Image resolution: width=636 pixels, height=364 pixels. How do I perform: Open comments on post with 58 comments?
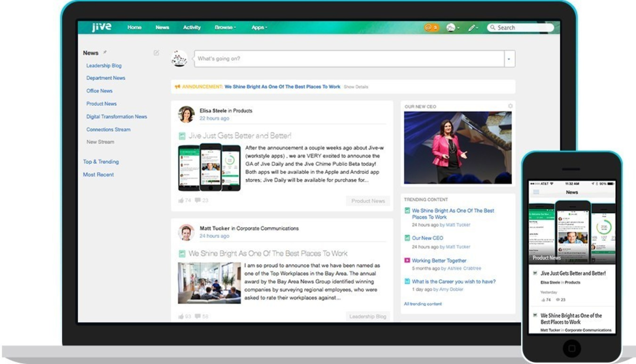(201, 316)
